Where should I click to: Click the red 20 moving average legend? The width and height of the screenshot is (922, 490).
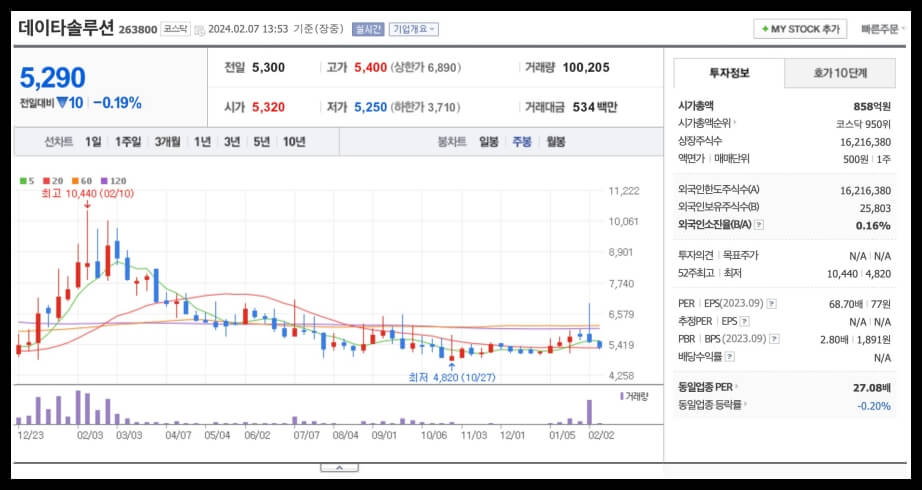tap(52, 181)
